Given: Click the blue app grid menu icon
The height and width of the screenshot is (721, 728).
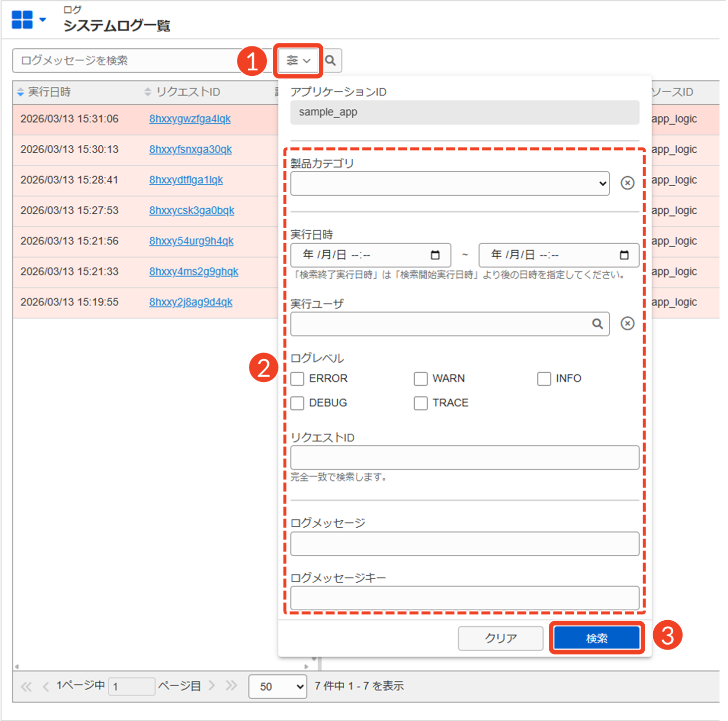Looking at the screenshot, I should click(x=22, y=20).
